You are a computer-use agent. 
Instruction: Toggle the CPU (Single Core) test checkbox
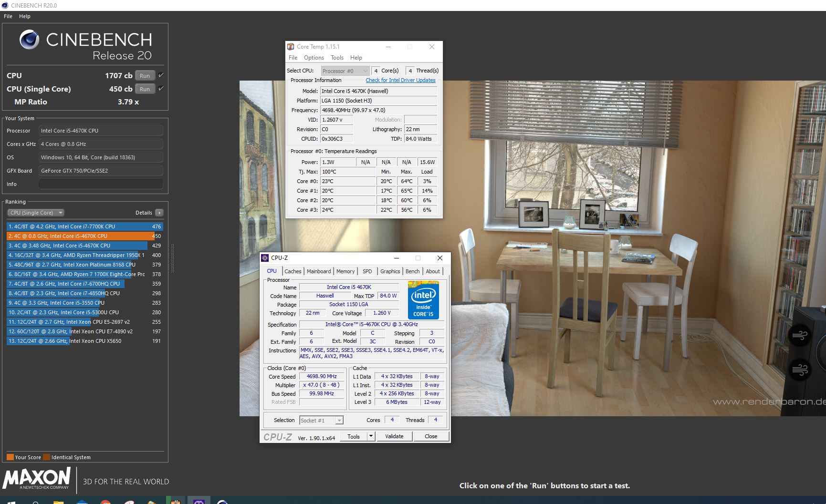161,89
